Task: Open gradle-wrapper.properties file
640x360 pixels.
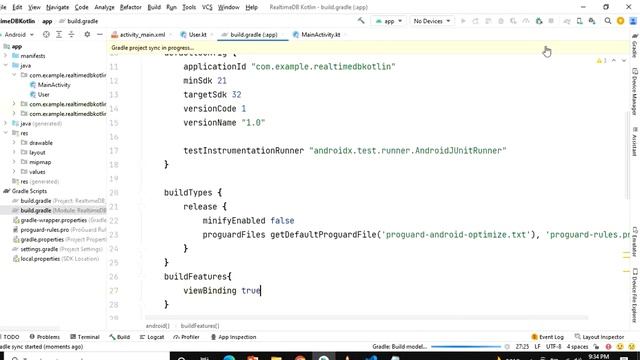Action: (x=59, y=220)
